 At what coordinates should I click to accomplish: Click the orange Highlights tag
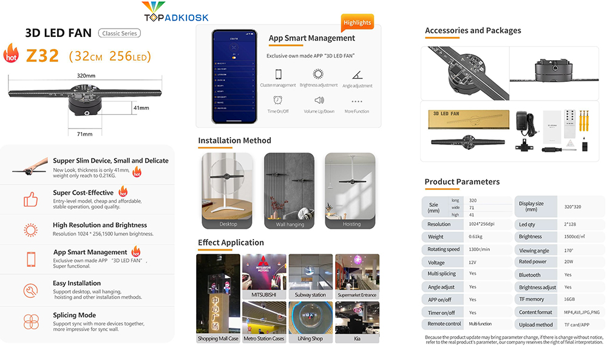[x=357, y=23]
